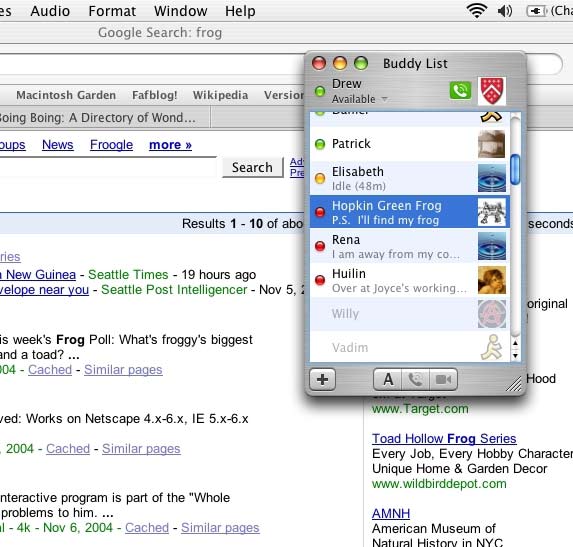Click Patrick's buddy picture thumbnail
573x547 pixels.
point(492,144)
